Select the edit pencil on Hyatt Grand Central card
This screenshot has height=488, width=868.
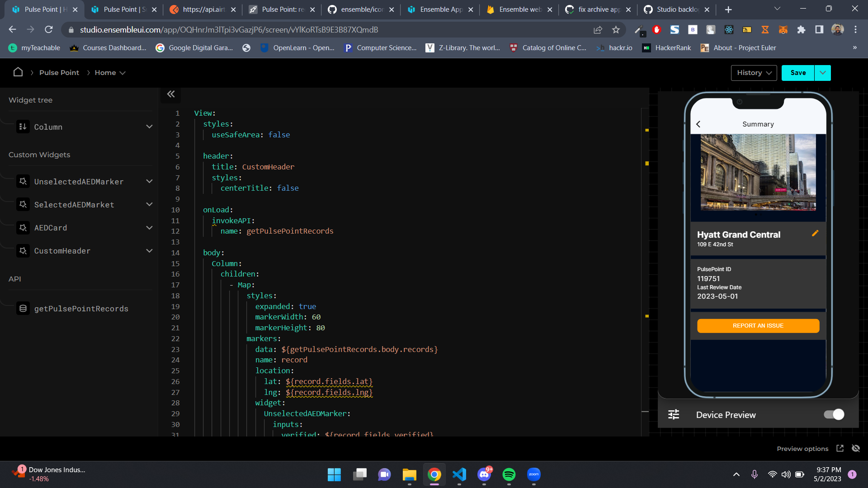click(x=816, y=233)
